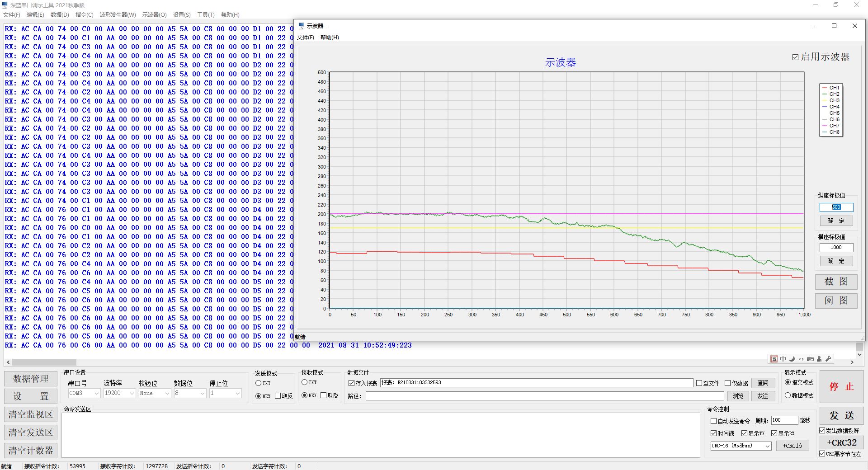This screenshot has width=868, height=470.
Task: Open the 波形发生器(W) menu
Action: pyautogui.click(x=118, y=15)
